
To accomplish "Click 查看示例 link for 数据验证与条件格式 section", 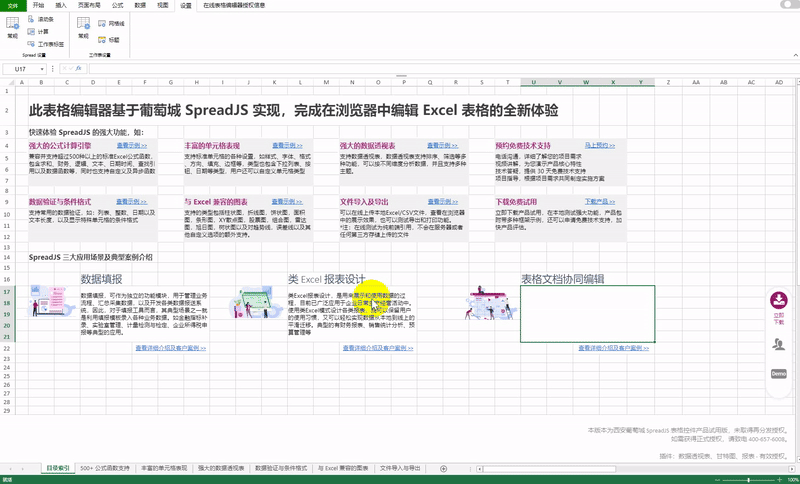I will click(x=131, y=201).
